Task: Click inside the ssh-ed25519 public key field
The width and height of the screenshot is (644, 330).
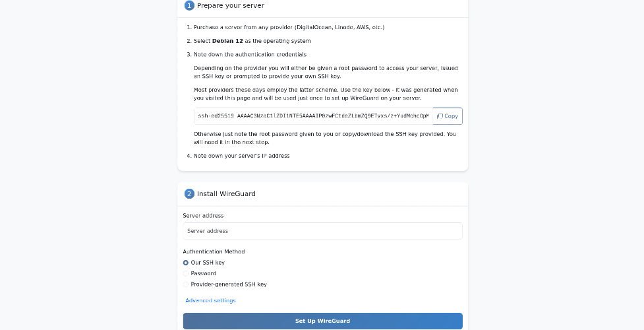Action: [x=313, y=116]
